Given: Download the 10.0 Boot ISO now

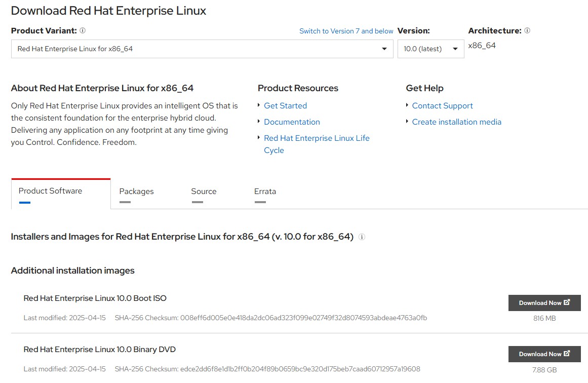Looking at the screenshot, I should (x=544, y=303).
